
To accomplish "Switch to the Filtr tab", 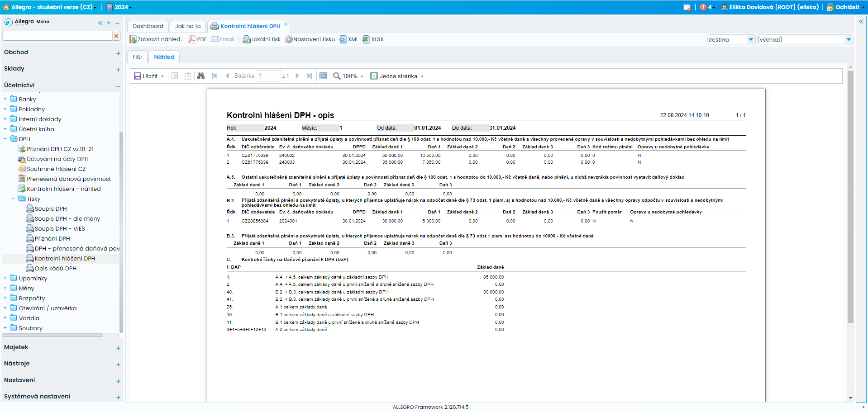I will 138,57.
